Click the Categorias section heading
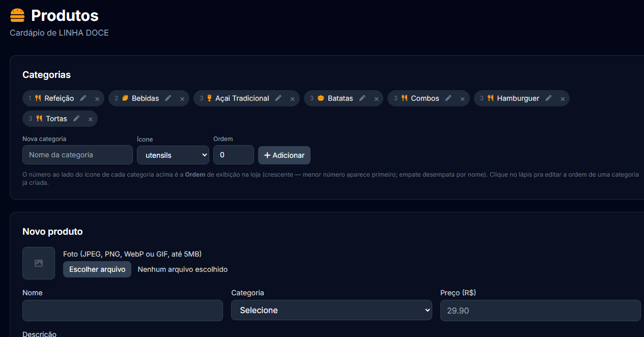The height and width of the screenshot is (337, 644). 46,75
